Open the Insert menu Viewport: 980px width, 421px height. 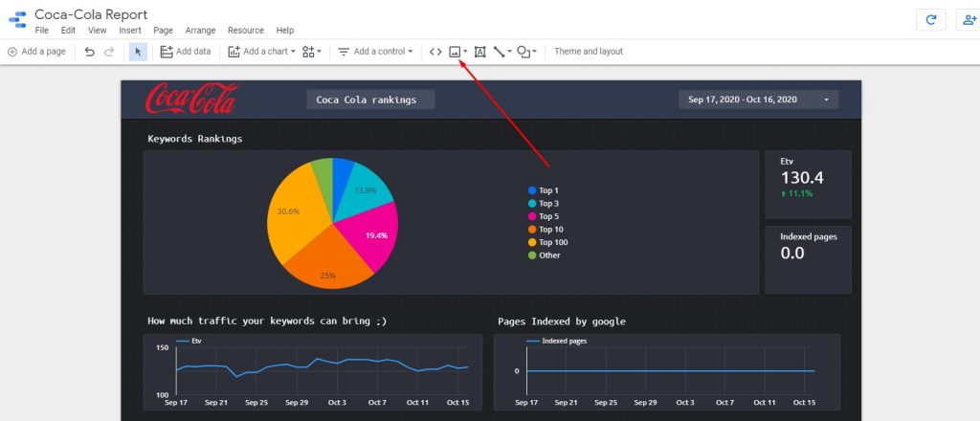(130, 30)
